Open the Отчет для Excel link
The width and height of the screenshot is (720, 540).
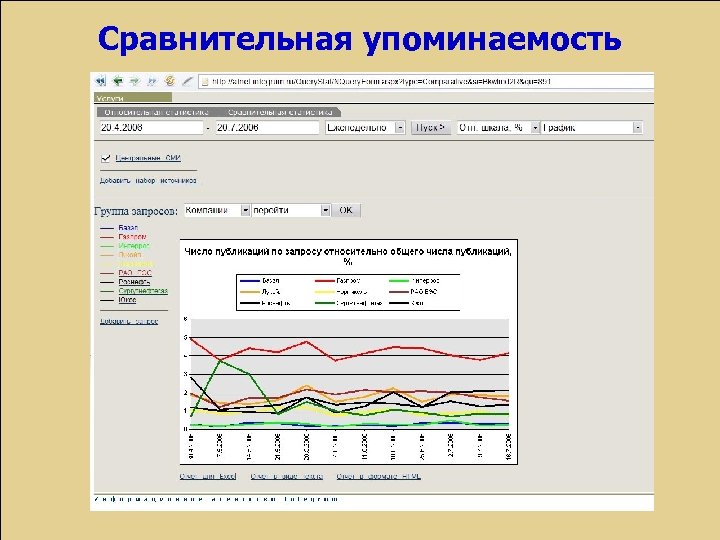click(208, 476)
